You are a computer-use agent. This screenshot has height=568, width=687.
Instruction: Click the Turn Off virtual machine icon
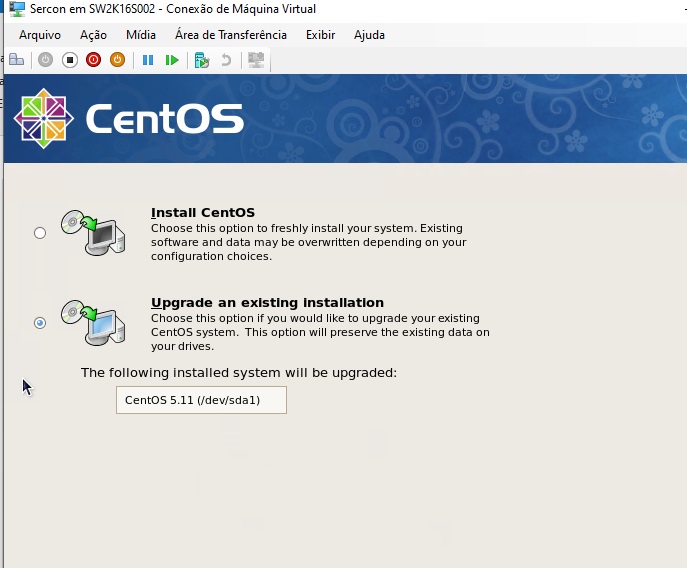[70, 60]
